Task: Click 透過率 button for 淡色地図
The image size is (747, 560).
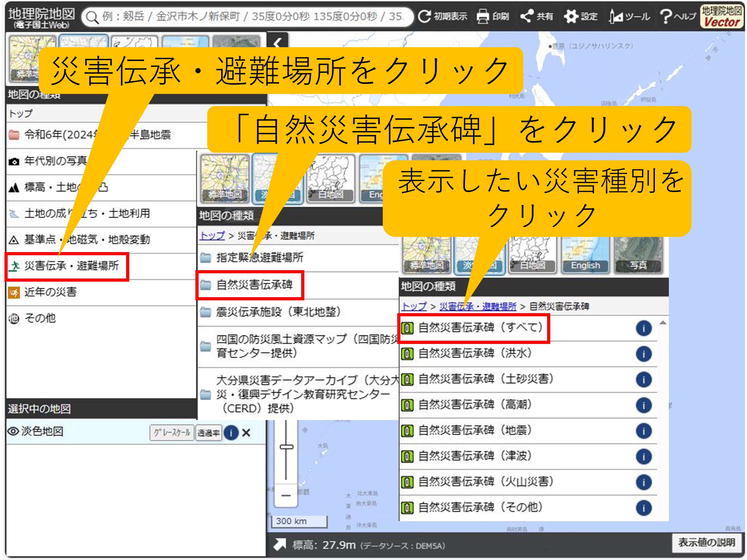Action: tap(209, 433)
